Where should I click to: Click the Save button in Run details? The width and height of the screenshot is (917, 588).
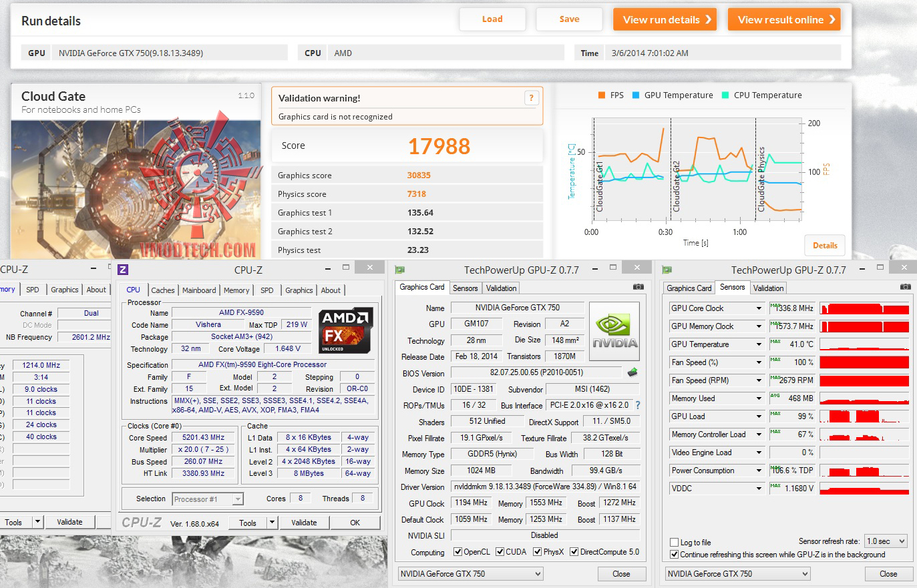pyautogui.click(x=569, y=19)
